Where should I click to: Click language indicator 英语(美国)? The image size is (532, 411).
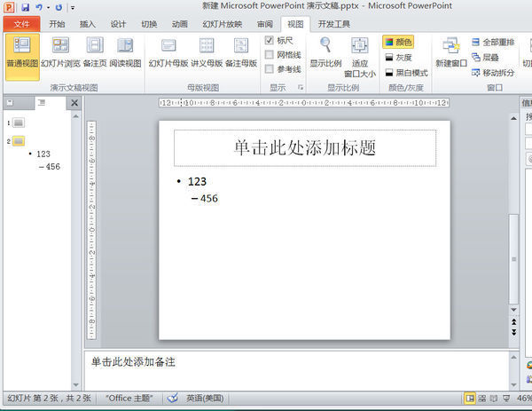(205, 398)
